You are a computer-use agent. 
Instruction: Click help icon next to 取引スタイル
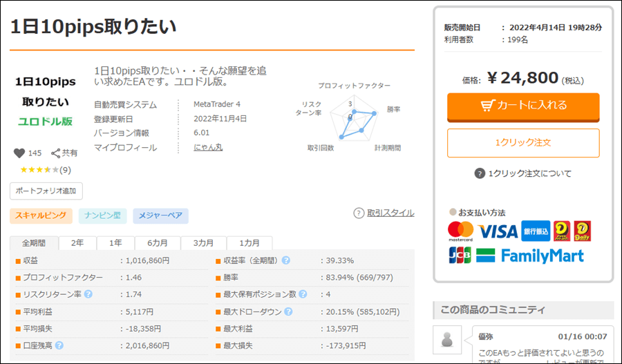(359, 213)
